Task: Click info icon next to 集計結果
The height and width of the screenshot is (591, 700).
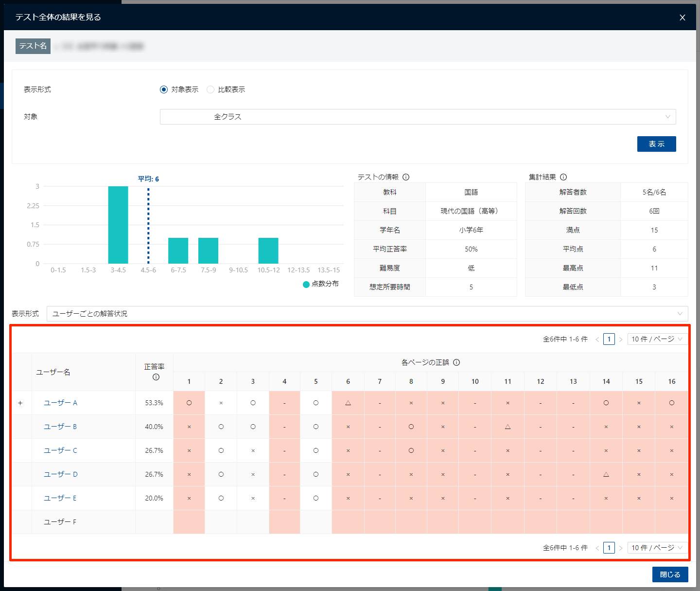Action: [563, 177]
